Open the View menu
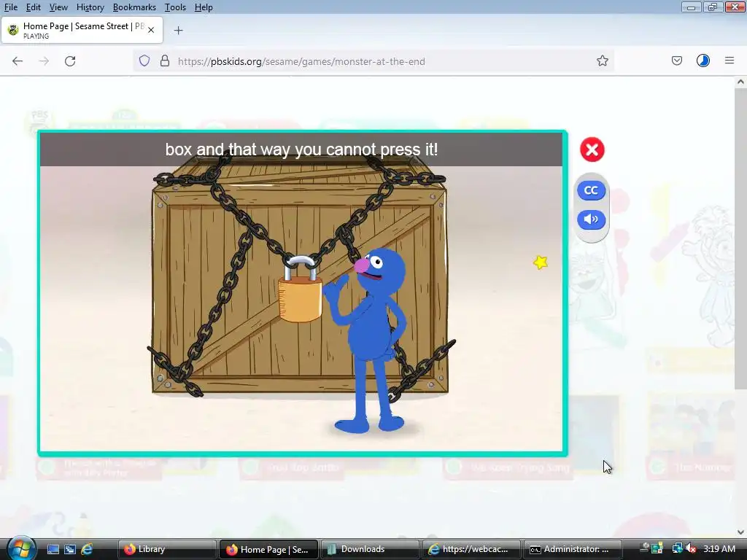The width and height of the screenshot is (747, 560). coord(58,7)
